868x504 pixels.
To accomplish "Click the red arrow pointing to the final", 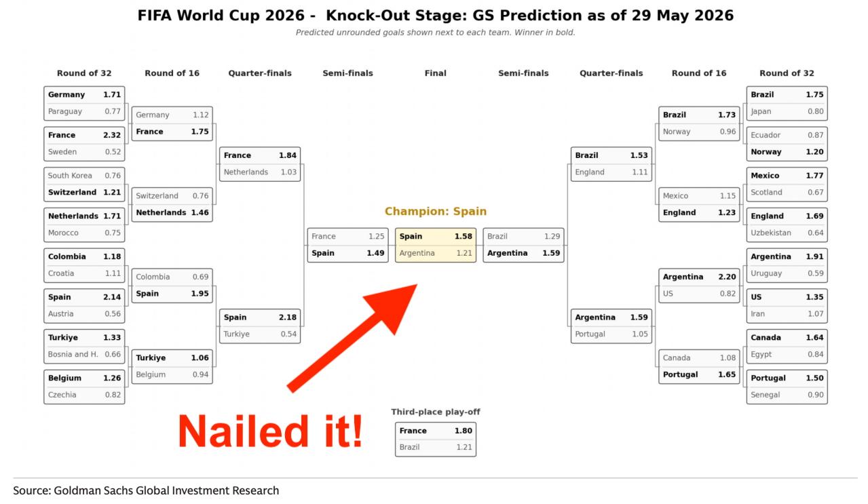I will (x=352, y=338).
